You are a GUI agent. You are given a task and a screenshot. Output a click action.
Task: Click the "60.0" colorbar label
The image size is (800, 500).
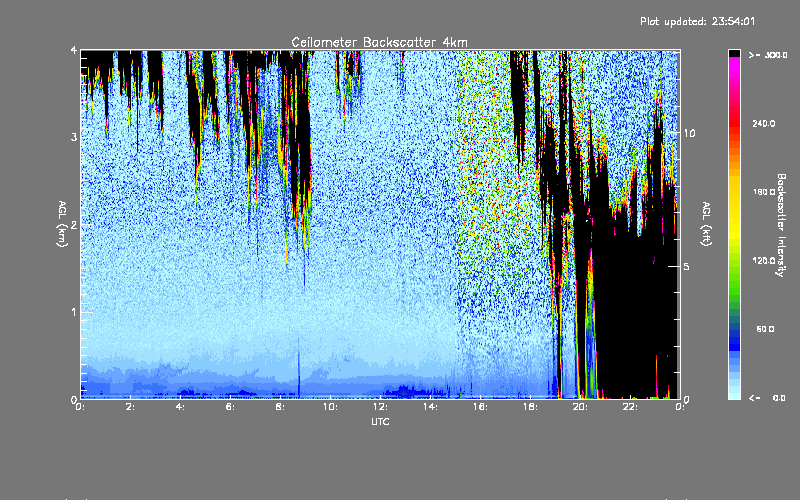click(x=765, y=329)
